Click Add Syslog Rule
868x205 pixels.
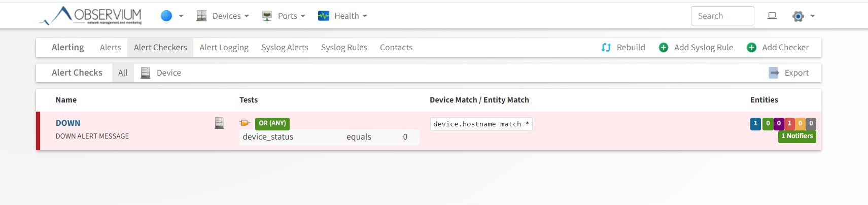[696, 47]
